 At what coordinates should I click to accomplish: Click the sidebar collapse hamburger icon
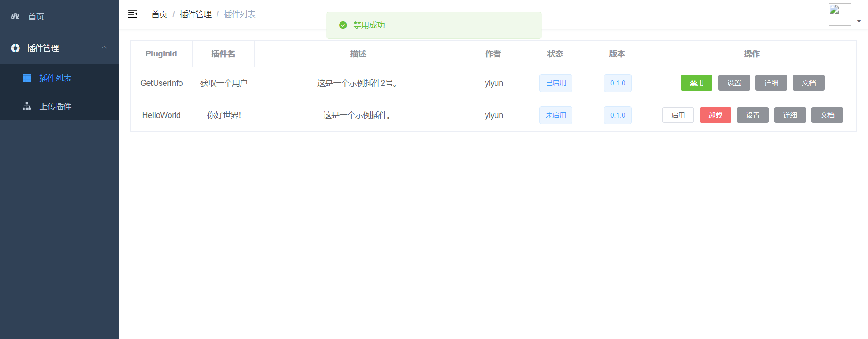[132, 14]
